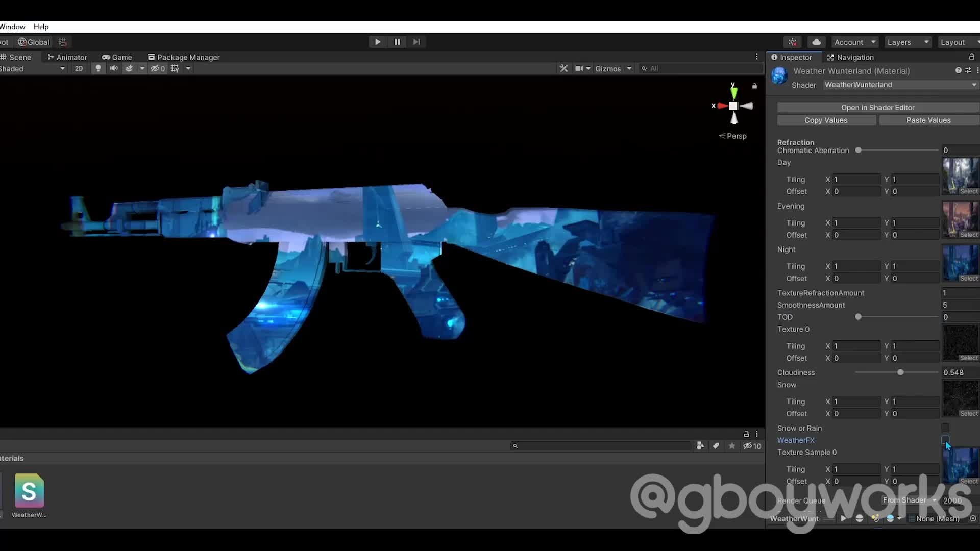Enable the WeatherFX checkbox
This screenshot has width=980, height=551.
(945, 440)
